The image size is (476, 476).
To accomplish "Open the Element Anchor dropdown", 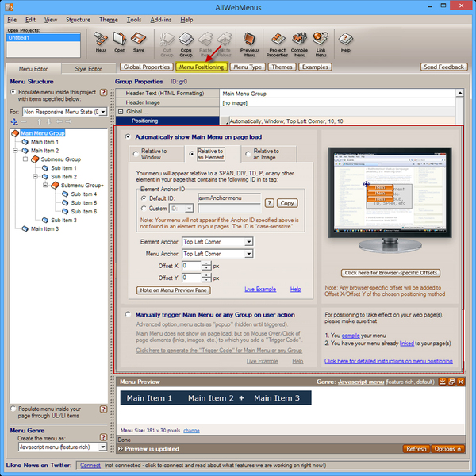I will coord(248,242).
